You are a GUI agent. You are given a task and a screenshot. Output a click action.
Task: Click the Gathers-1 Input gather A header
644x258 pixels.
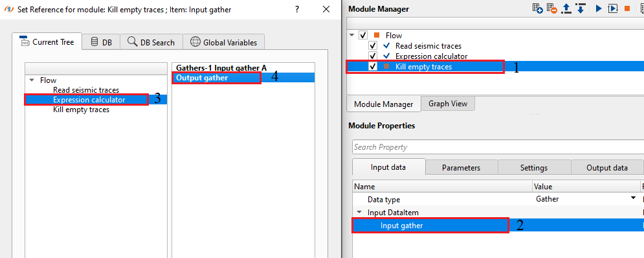click(221, 67)
